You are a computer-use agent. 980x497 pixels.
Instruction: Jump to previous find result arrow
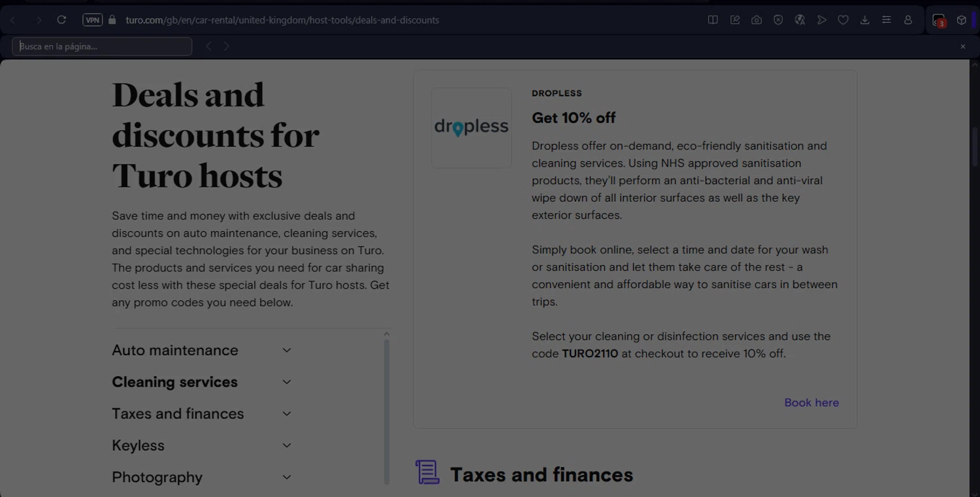(x=208, y=46)
